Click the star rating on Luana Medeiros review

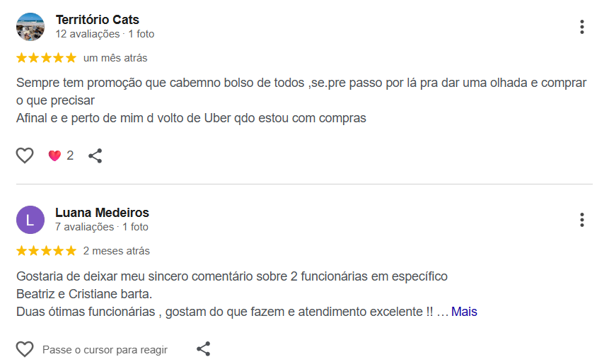click(x=46, y=251)
